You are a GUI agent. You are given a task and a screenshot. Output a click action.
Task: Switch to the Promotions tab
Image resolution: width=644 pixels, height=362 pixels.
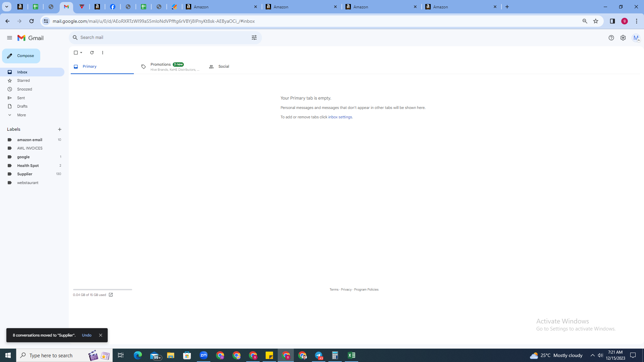point(170,67)
